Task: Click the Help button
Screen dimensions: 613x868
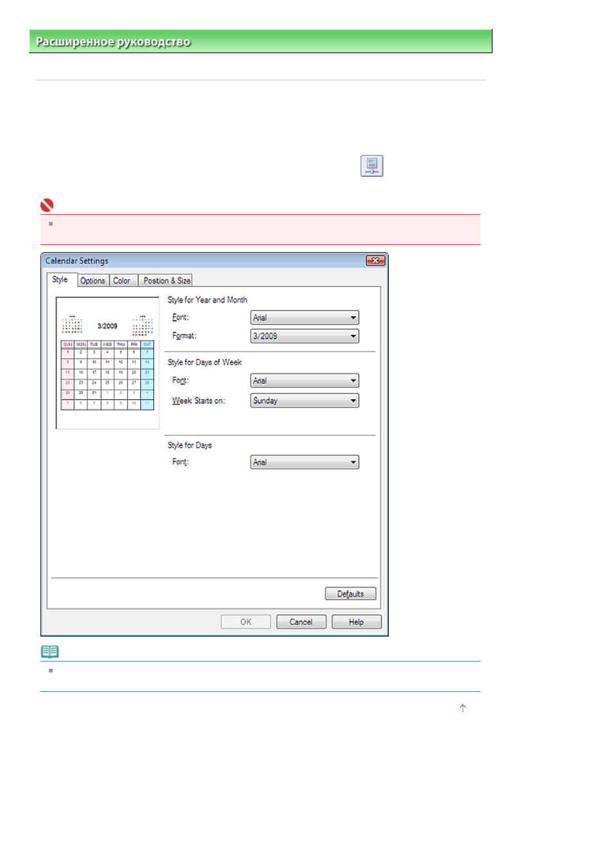Action: click(x=356, y=622)
